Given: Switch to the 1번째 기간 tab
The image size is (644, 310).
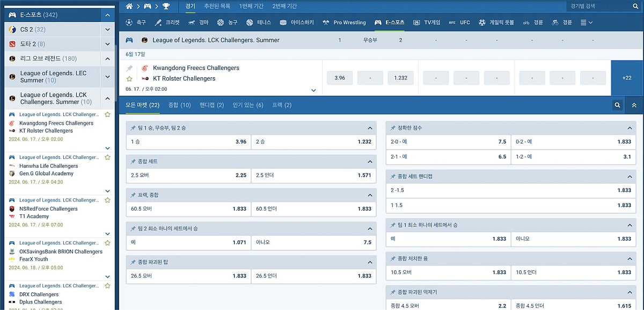Looking at the screenshot, I should click(x=251, y=6).
